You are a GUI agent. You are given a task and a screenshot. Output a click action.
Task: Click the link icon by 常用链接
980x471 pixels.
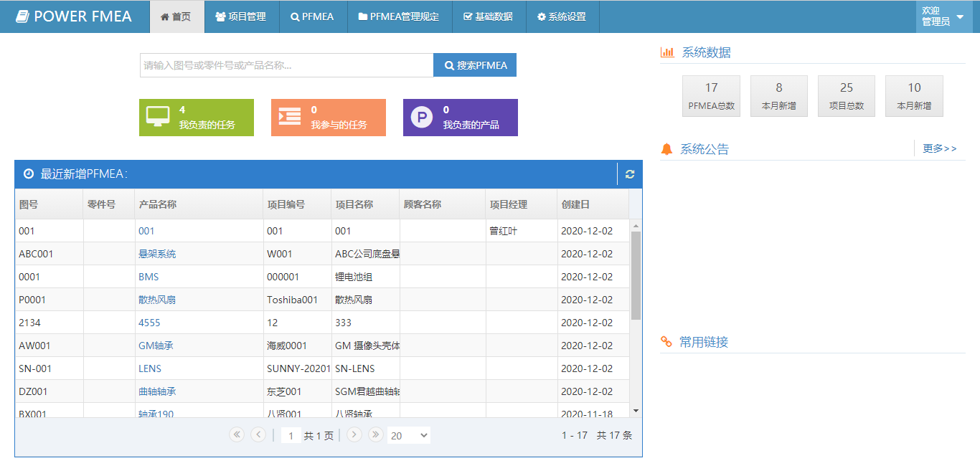(x=666, y=342)
